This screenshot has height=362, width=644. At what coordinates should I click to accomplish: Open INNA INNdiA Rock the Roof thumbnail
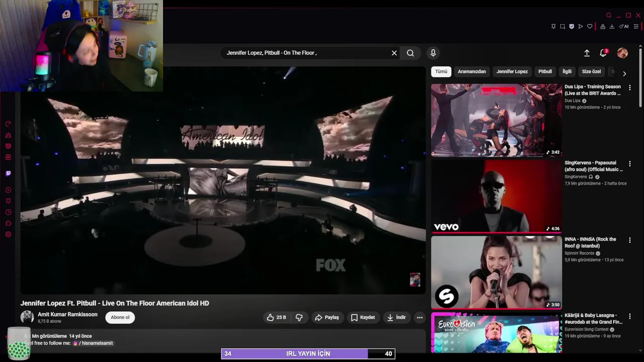click(x=497, y=273)
